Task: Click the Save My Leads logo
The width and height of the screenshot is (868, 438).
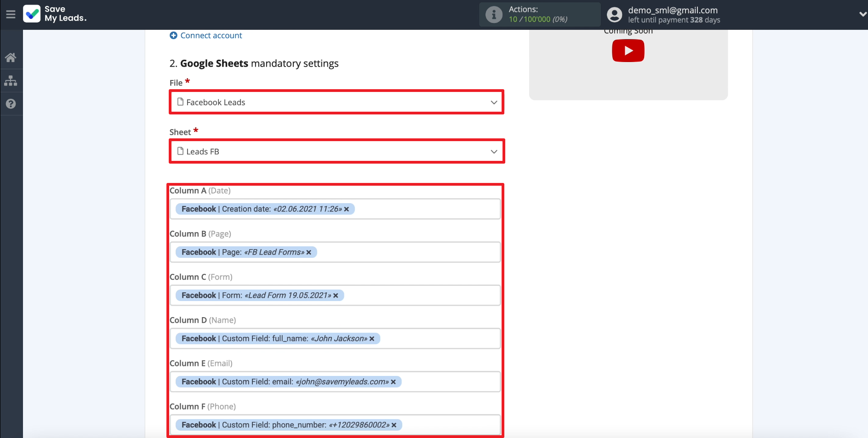Action: pyautogui.click(x=55, y=14)
